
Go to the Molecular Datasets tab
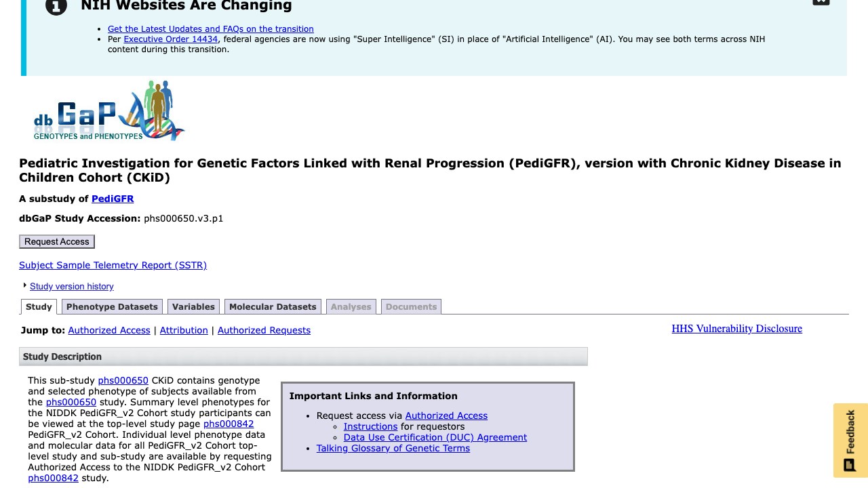coord(273,307)
